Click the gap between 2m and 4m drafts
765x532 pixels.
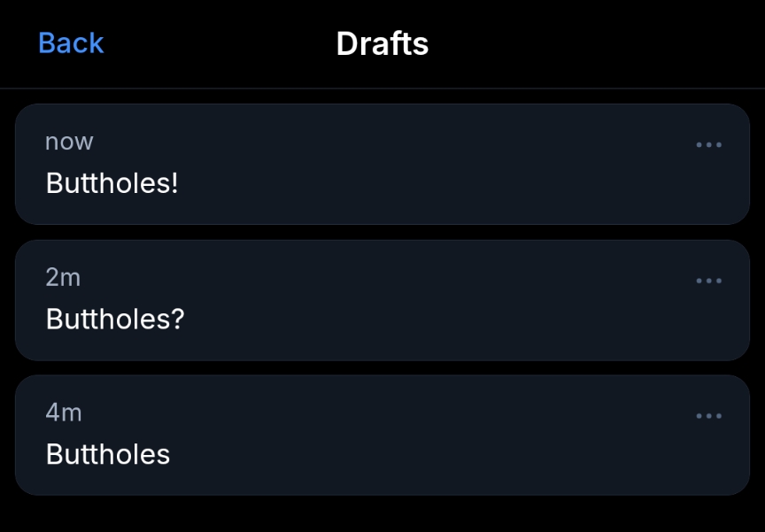(x=382, y=368)
